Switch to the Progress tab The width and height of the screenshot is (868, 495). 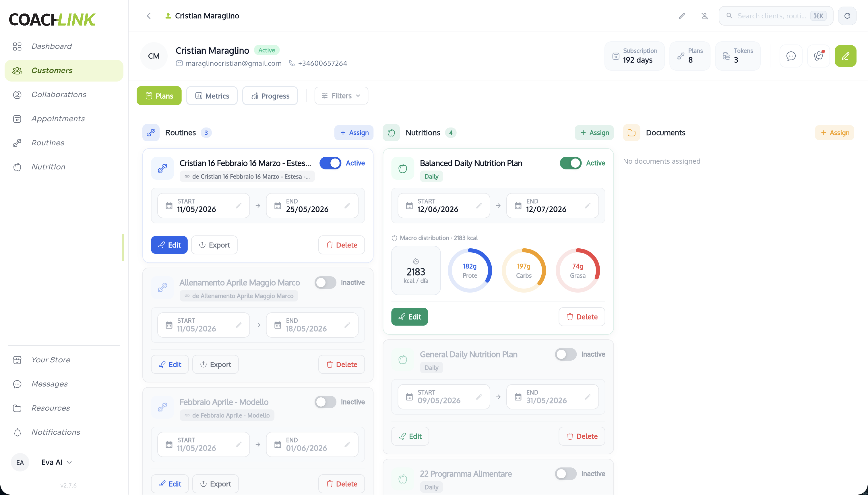[270, 96]
